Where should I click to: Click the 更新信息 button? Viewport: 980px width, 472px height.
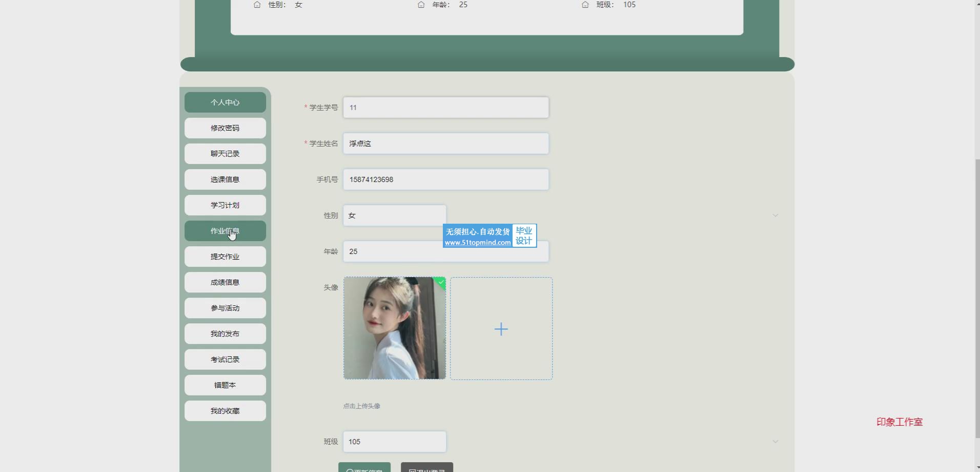pos(364,467)
